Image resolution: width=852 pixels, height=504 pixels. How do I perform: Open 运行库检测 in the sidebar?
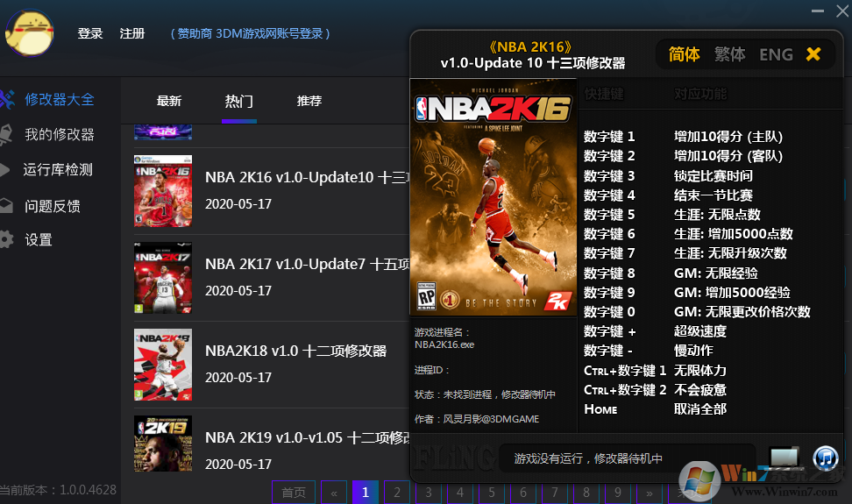click(x=58, y=170)
